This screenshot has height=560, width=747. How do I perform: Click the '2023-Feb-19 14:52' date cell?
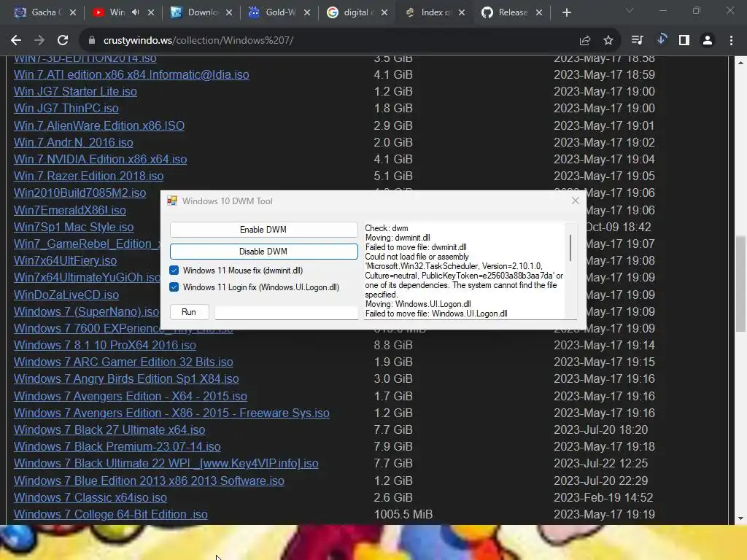603,497
